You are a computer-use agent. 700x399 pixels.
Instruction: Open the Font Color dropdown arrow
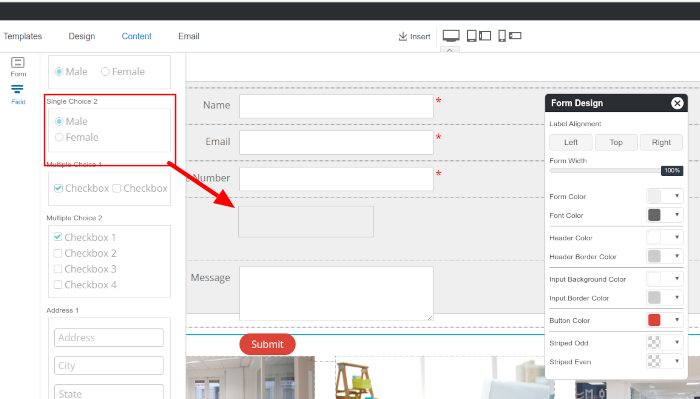click(677, 215)
